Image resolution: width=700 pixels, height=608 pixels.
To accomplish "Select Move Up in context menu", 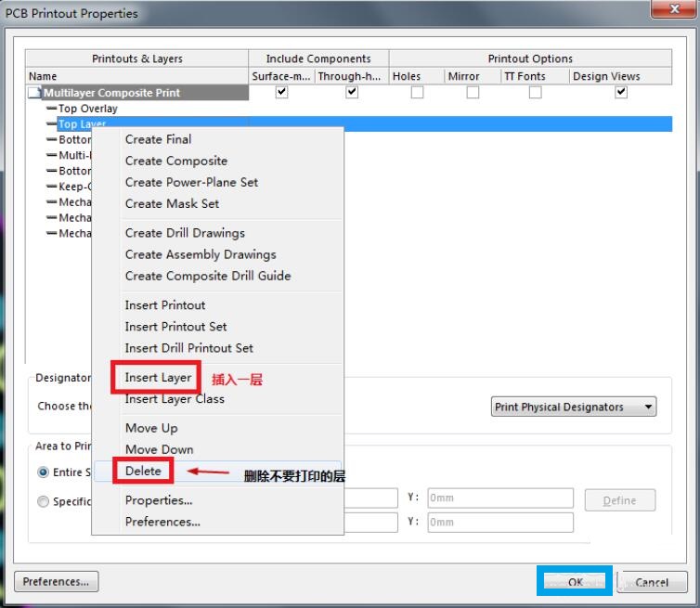I will (151, 428).
